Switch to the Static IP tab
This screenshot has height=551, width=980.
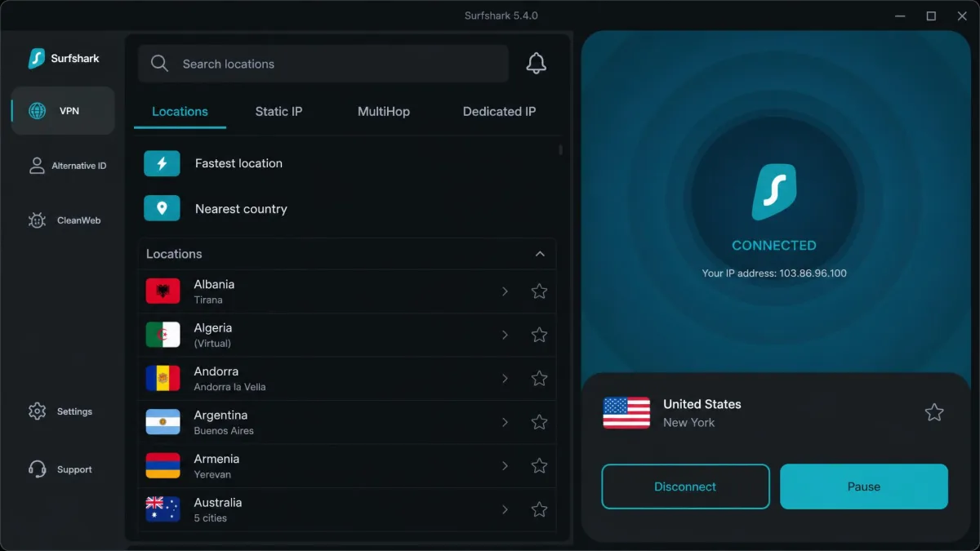pyautogui.click(x=278, y=112)
